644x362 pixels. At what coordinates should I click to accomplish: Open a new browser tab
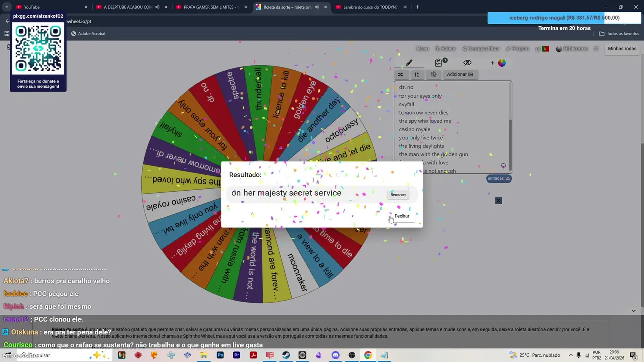417,7
